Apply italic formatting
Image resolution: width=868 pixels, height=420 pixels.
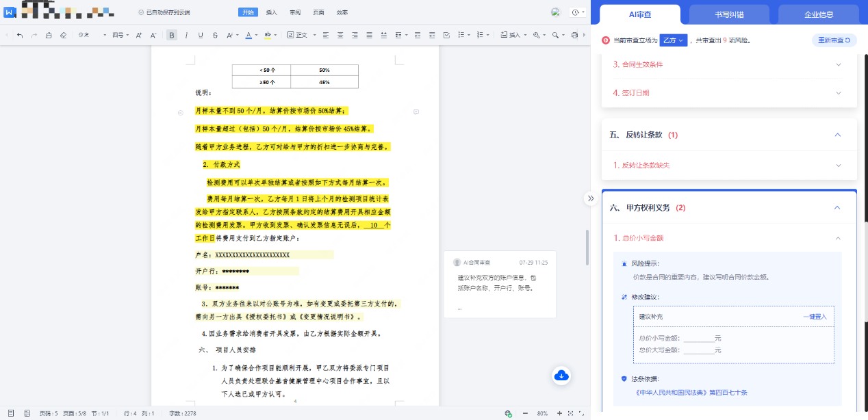pos(186,35)
